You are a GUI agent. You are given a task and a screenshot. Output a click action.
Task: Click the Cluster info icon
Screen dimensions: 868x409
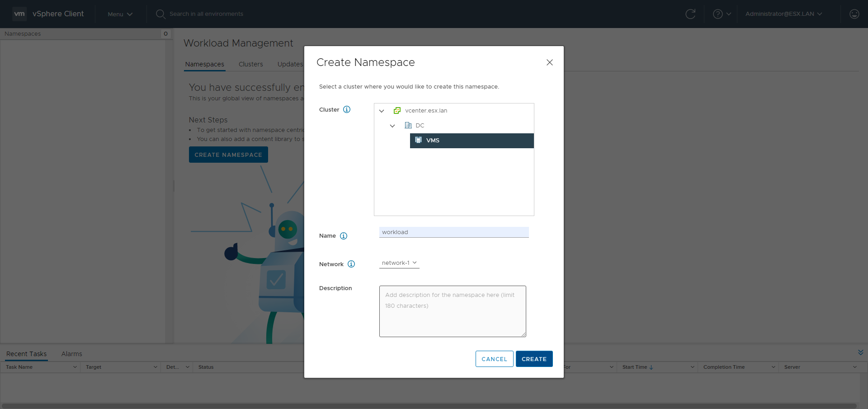[x=347, y=109]
